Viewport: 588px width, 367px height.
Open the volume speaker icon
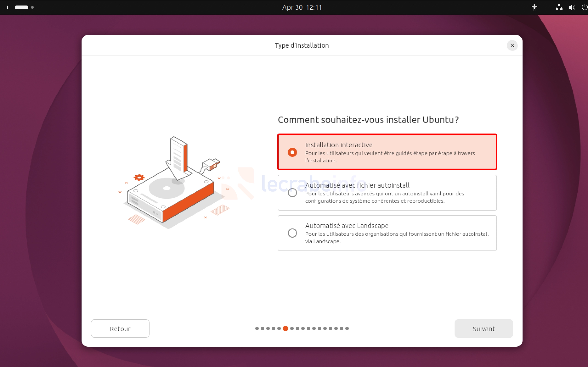(x=572, y=7)
